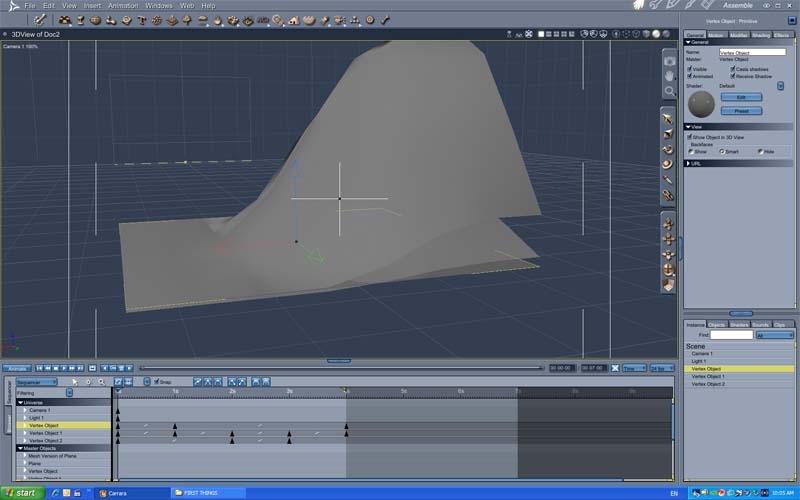Select the arrow selection tool in view toolbar
The image size is (800, 500).
click(x=668, y=120)
